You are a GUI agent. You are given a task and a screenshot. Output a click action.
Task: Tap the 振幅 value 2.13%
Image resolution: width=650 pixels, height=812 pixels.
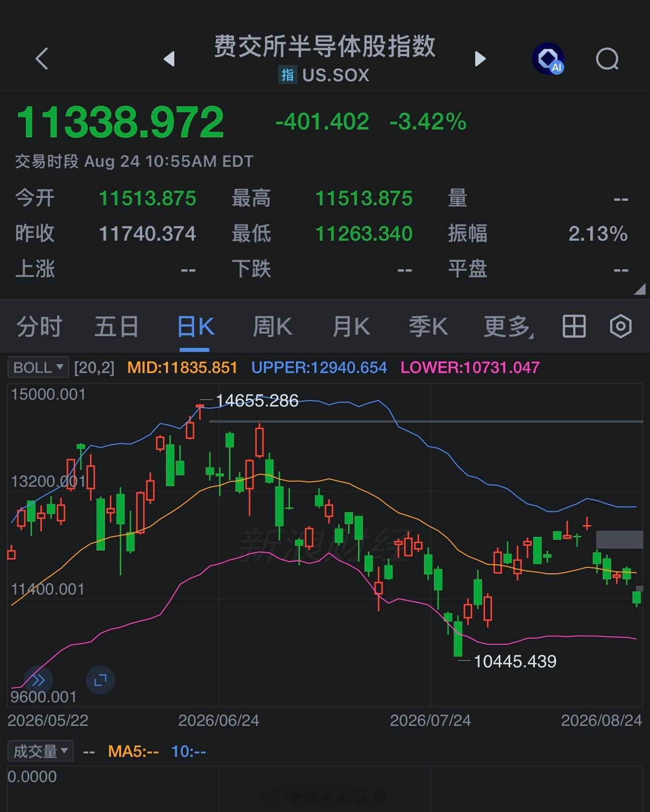[598, 234]
